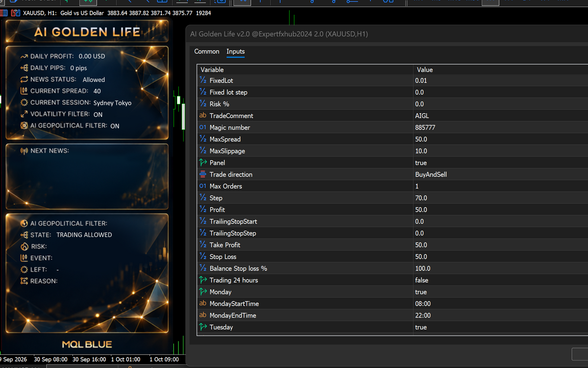The image size is (588, 368).
Task: Edit the TradeComment value AIGL
Action: [x=422, y=116]
